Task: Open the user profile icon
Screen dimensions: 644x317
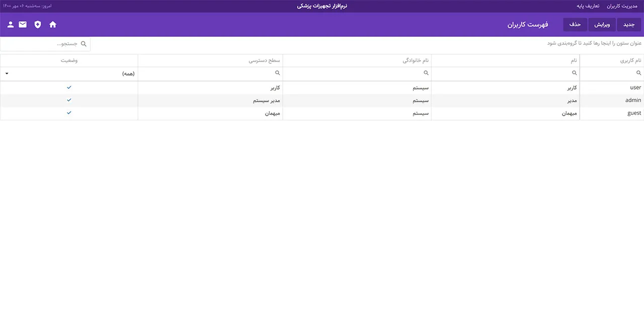Action: point(10,25)
